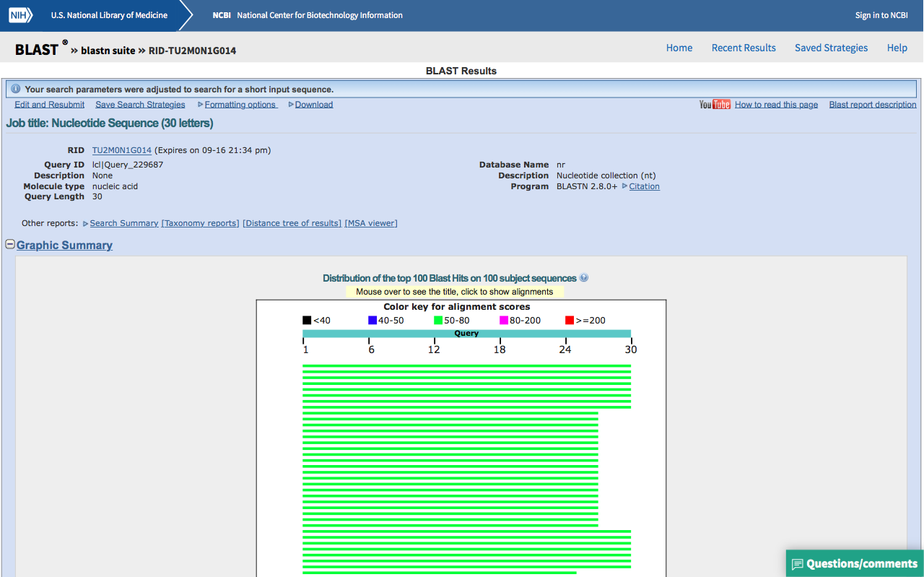Viewport: 924px width, 577px height.
Task: Go to blastn suite breadcrumb
Action: (x=108, y=51)
